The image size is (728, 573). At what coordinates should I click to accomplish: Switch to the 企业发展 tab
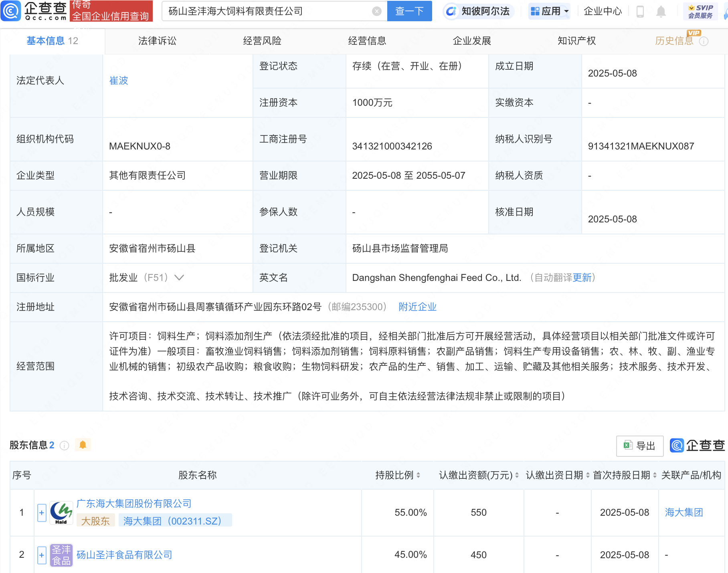(472, 41)
